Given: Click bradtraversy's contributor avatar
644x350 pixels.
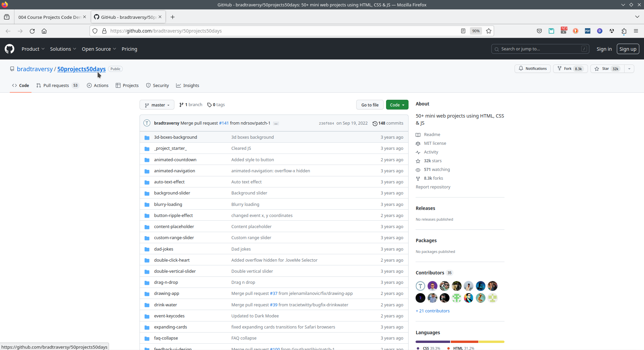Looking at the screenshot, I should click(x=420, y=286).
